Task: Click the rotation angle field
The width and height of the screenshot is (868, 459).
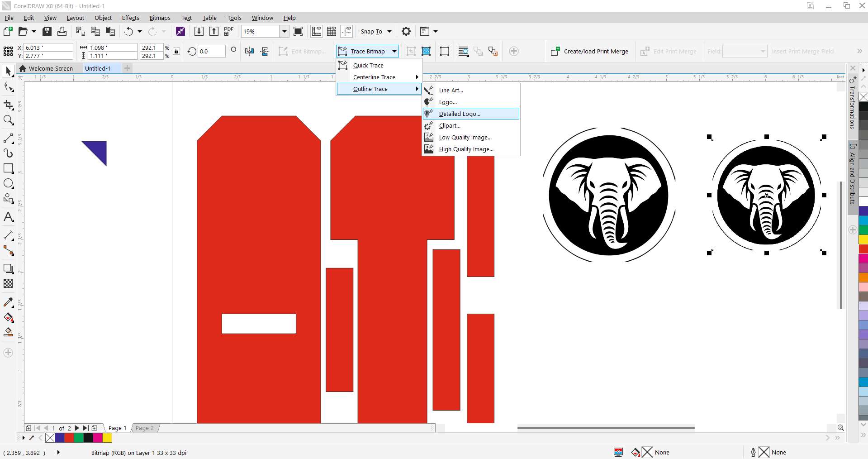Action: 212,51
